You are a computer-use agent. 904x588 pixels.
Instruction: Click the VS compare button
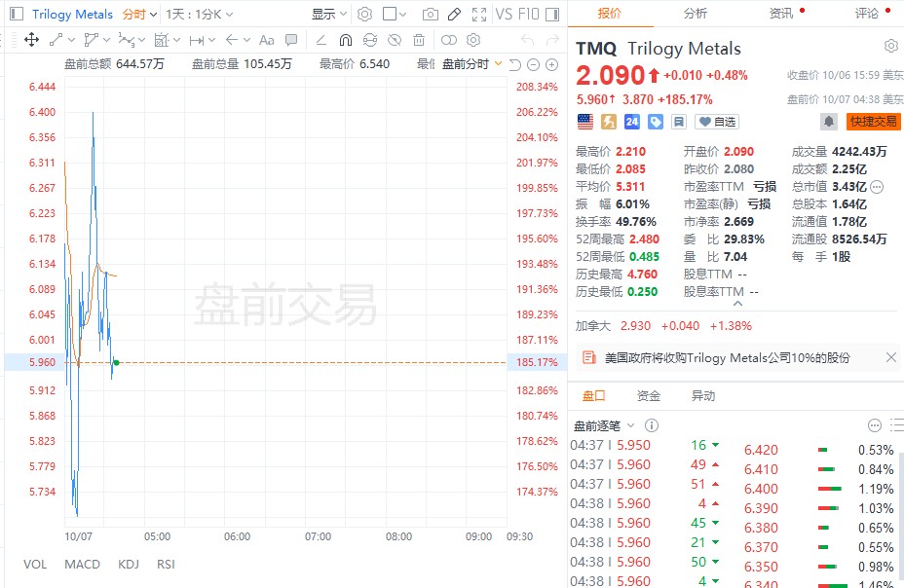504,14
